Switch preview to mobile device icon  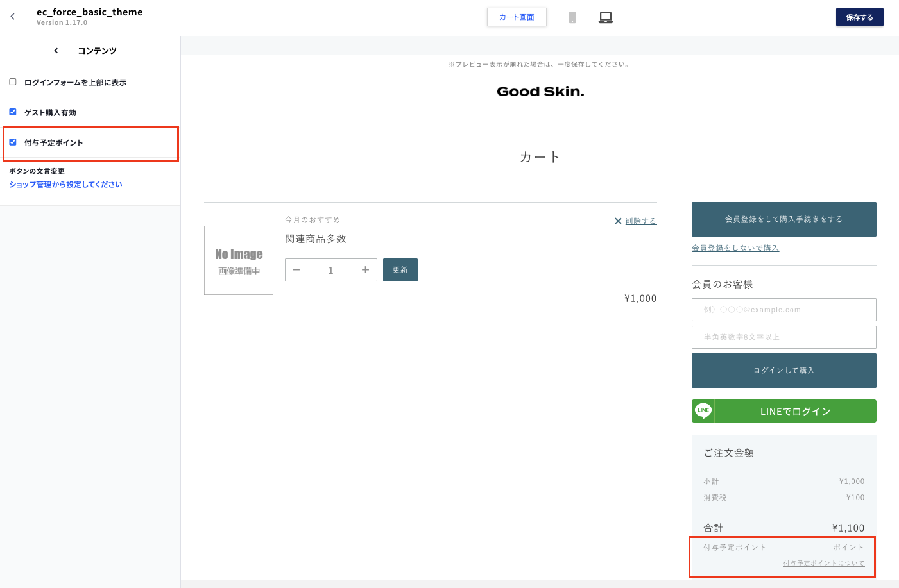(572, 17)
